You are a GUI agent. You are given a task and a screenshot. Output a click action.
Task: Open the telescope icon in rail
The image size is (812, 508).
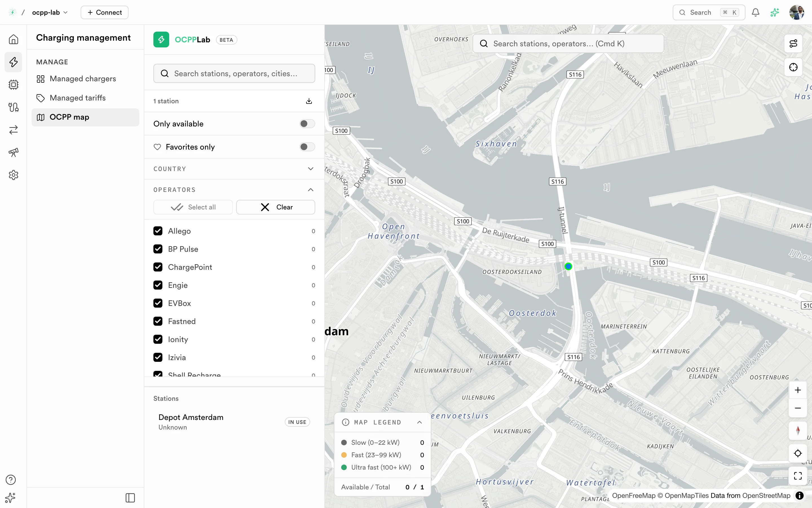coord(14,152)
